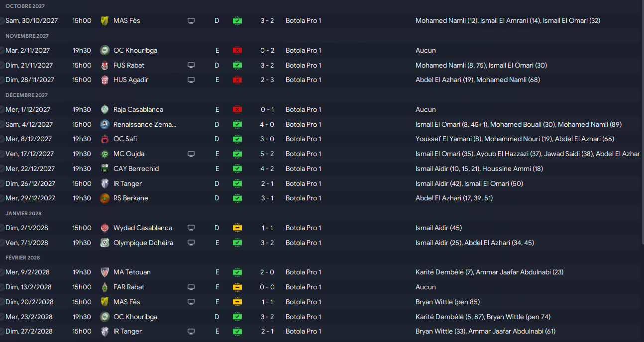This screenshot has height=342, width=644.
Task: Click the MA Tétouan club badge
Action: 105,272
